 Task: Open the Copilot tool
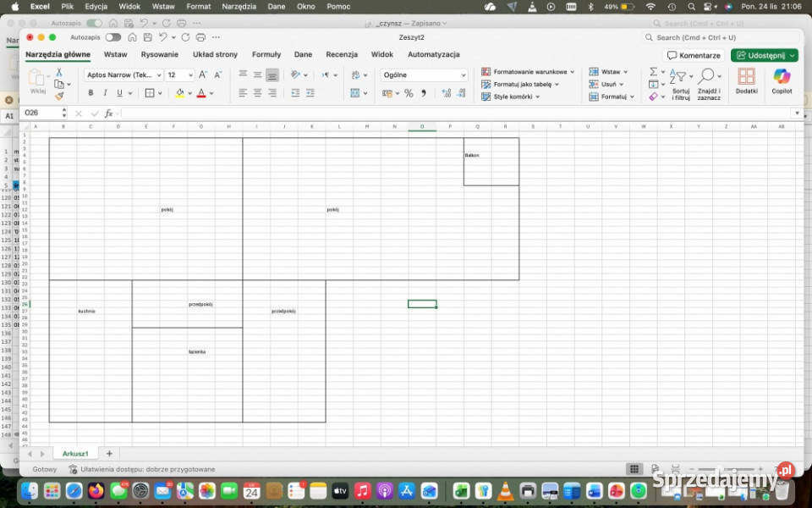pyautogui.click(x=782, y=81)
